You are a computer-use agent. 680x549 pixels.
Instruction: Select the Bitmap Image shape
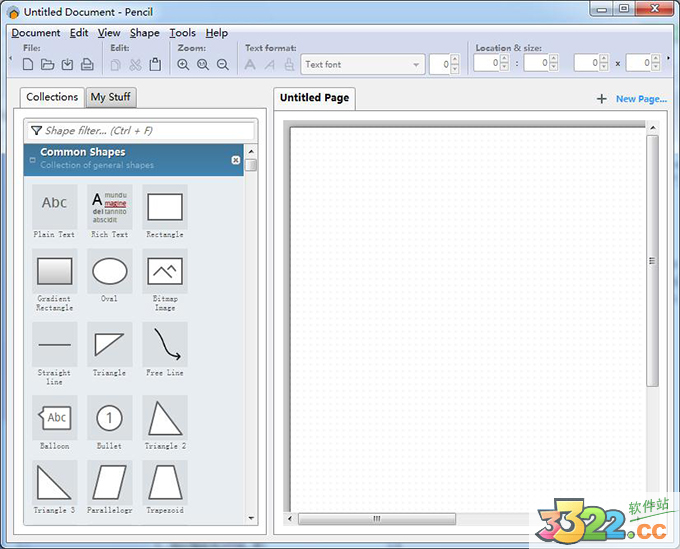point(164,272)
